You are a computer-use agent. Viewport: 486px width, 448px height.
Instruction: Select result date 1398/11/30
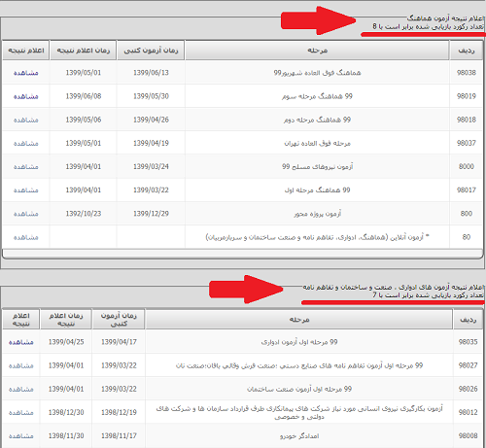coord(66,436)
